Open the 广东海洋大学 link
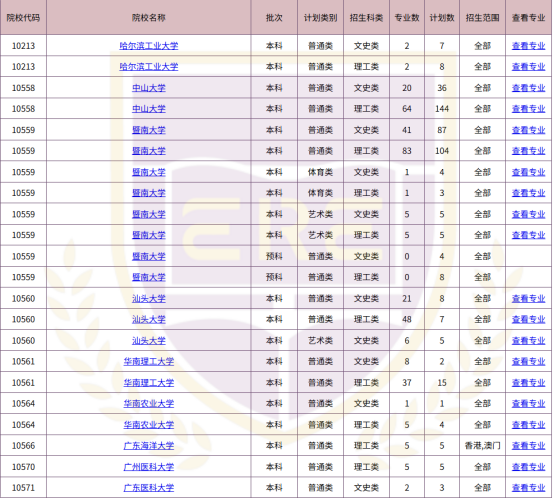Image resolution: width=554 pixels, height=498 pixels. coord(149,446)
